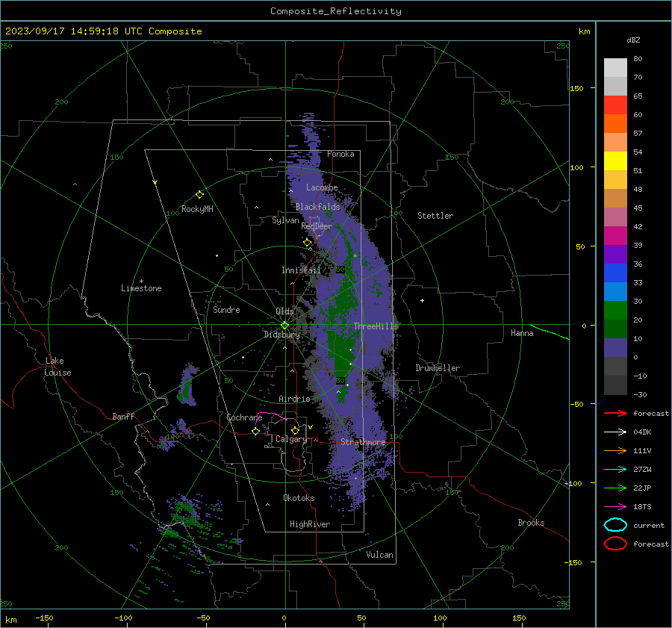Click the yellow diamond marker above Calgary
Viewport: 672px width, 628px height.
[295, 430]
